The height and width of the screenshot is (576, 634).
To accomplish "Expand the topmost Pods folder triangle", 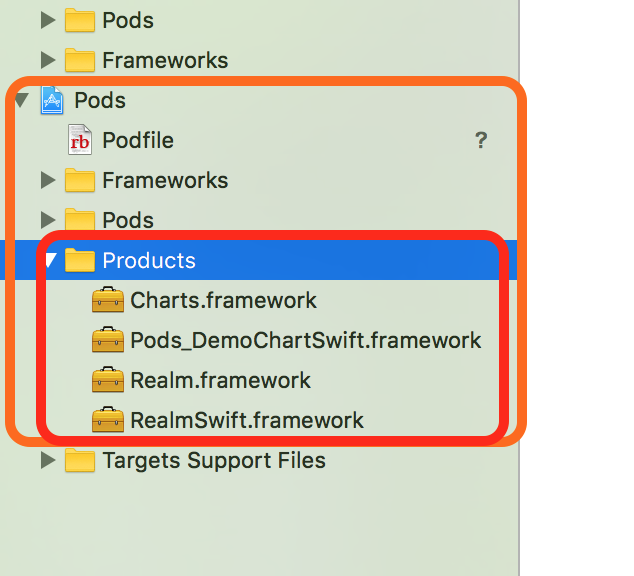I will pyautogui.click(x=48, y=20).
